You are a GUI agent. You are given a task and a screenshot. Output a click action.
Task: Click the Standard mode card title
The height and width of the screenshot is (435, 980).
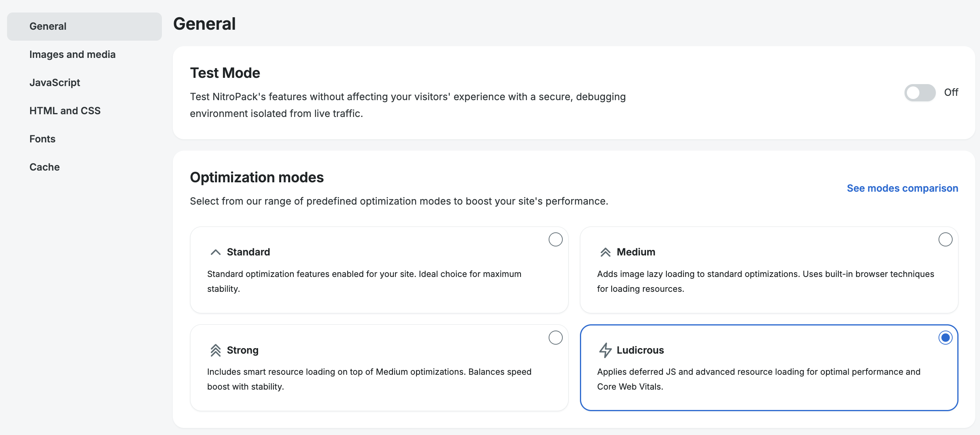[248, 252]
